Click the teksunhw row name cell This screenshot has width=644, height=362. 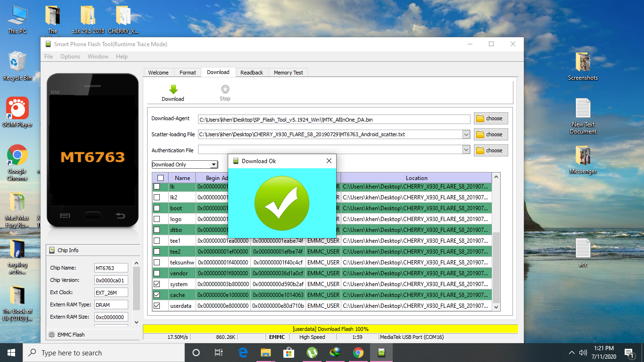point(182,262)
